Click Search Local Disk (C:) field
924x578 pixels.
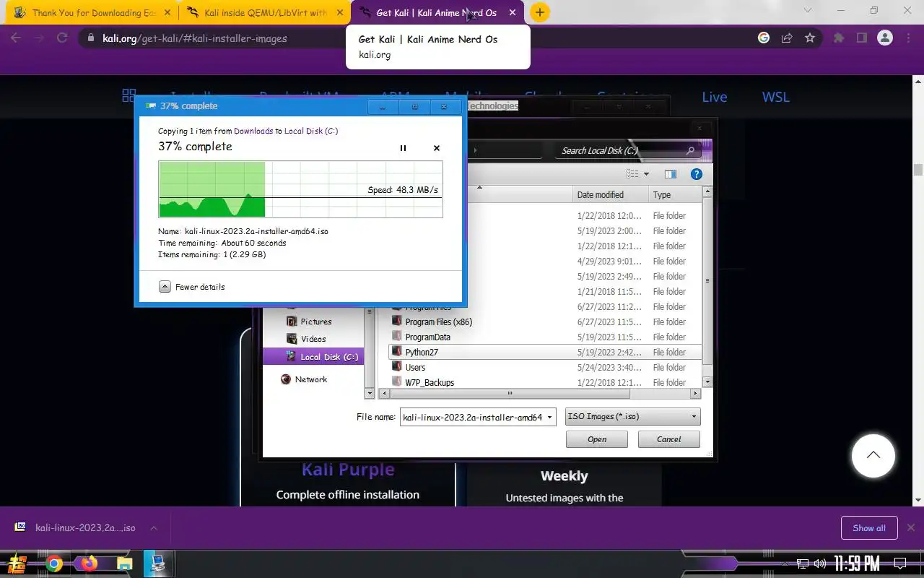pos(629,150)
